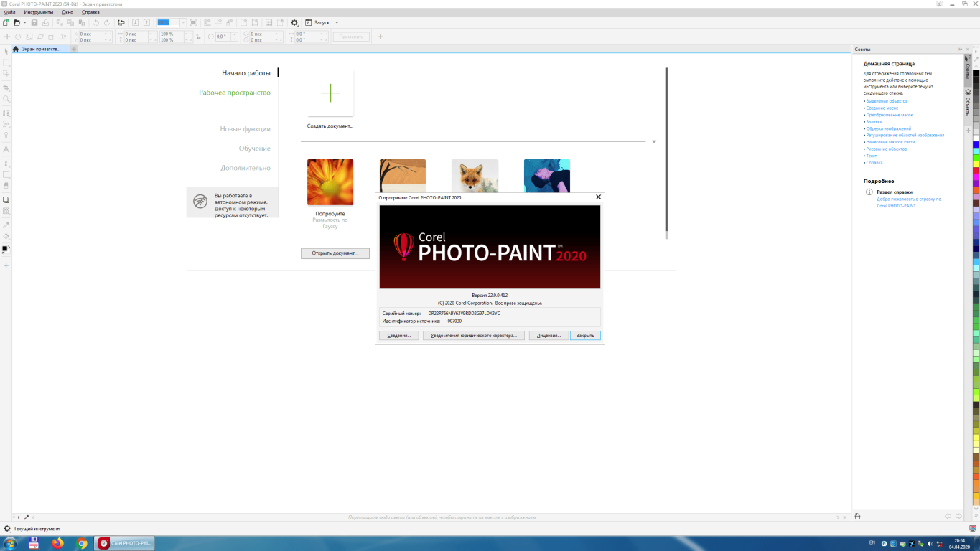Pick the blue swatch in color palette
This screenshot has width=980, height=551.
click(976, 145)
